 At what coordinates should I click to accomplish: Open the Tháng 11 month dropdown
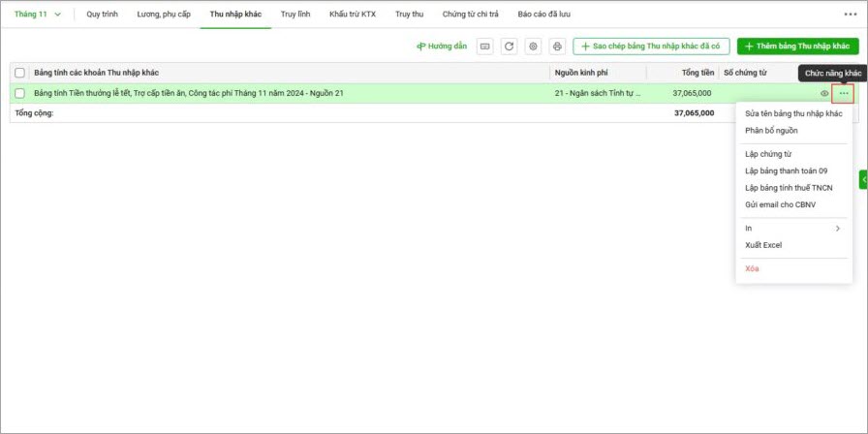coord(38,15)
